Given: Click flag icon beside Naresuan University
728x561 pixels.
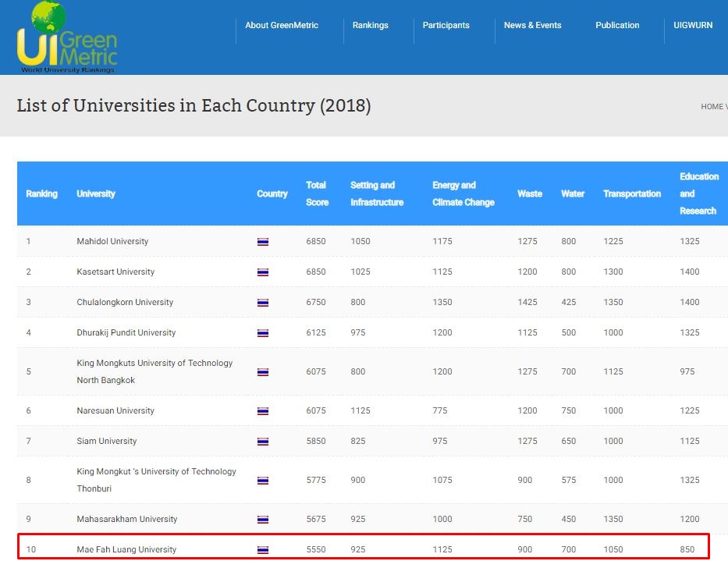Looking at the screenshot, I should click(x=263, y=411).
